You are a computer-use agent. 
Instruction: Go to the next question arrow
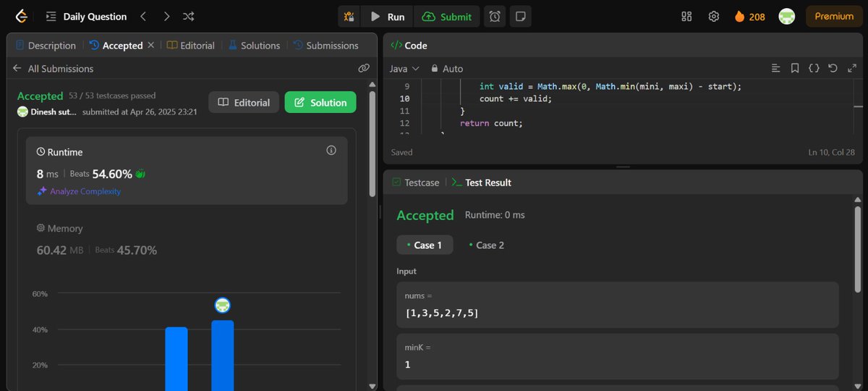[x=166, y=17]
